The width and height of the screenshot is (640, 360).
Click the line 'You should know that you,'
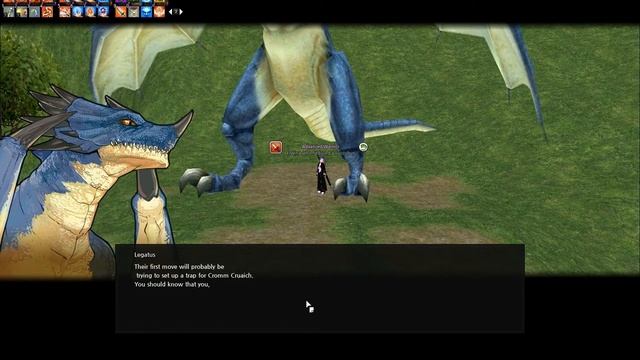[172, 284]
